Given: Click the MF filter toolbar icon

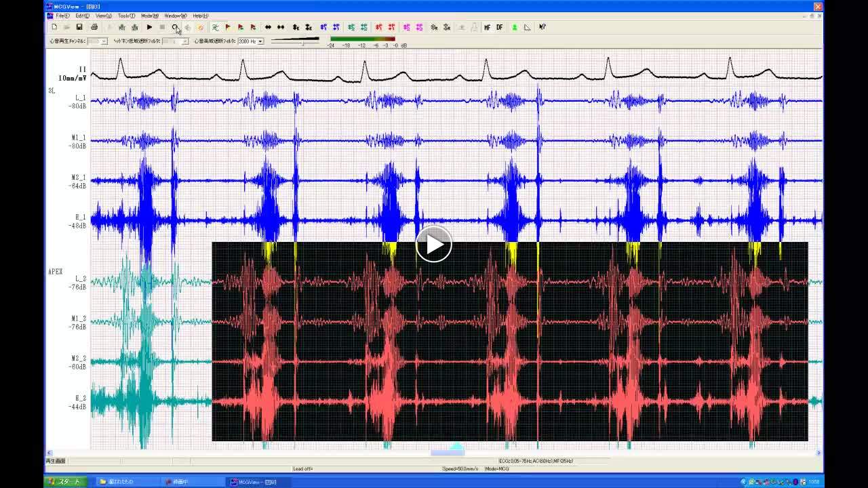Looking at the screenshot, I should pos(487,27).
